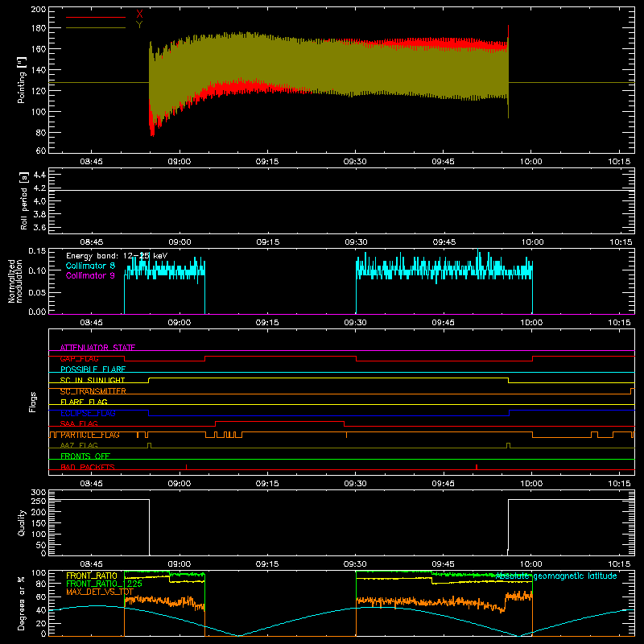Click the orange PARTICLE_FLAG label

pyautogui.click(x=90, y=435)
